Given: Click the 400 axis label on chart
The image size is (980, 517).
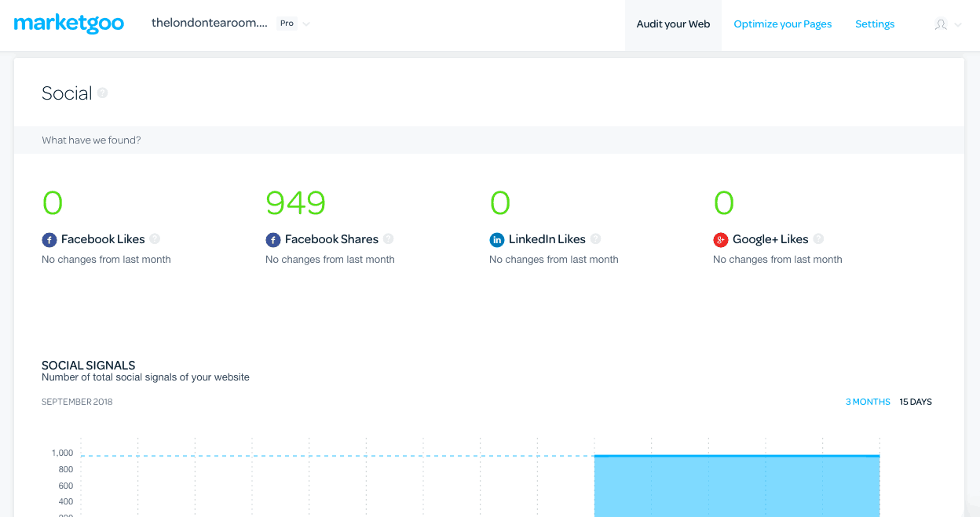Looking at the screenshot, I should click(65, 502).
